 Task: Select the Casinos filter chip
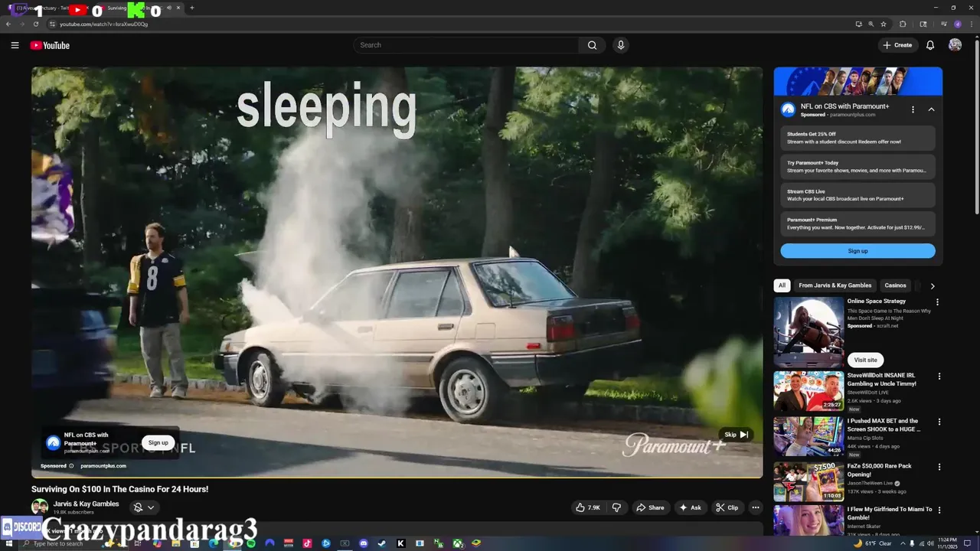pos(895,285)
